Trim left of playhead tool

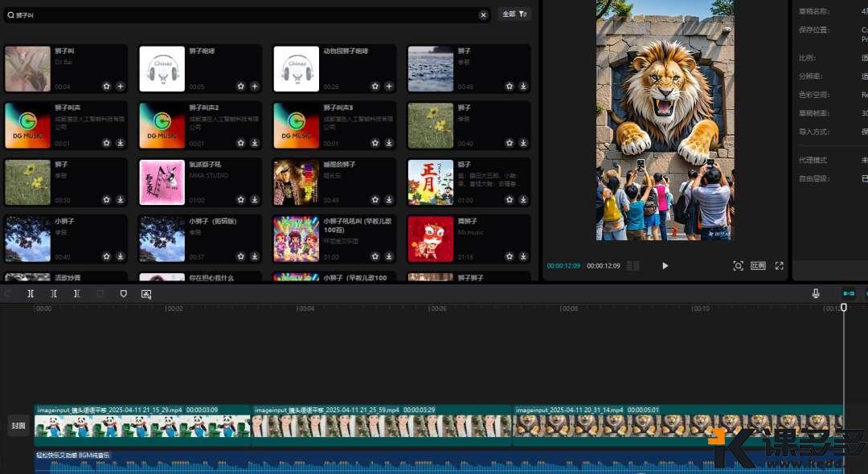pos(54,294)
